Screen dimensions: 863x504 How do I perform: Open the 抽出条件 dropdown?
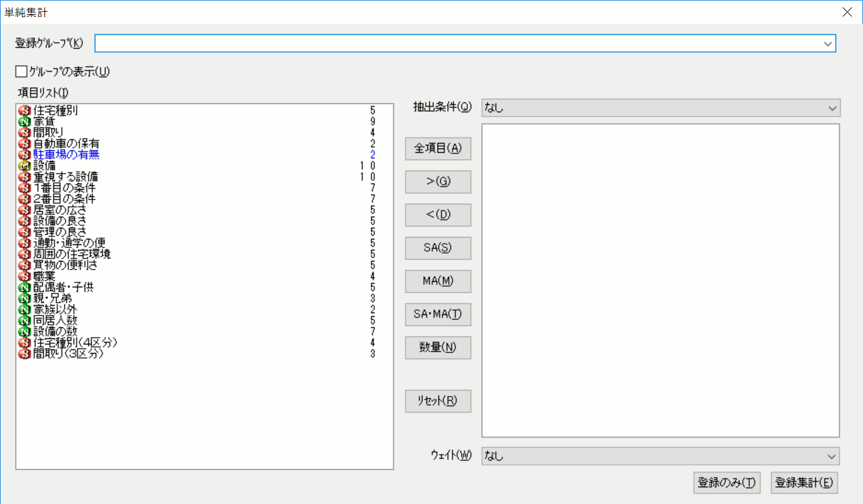point(832,108)
